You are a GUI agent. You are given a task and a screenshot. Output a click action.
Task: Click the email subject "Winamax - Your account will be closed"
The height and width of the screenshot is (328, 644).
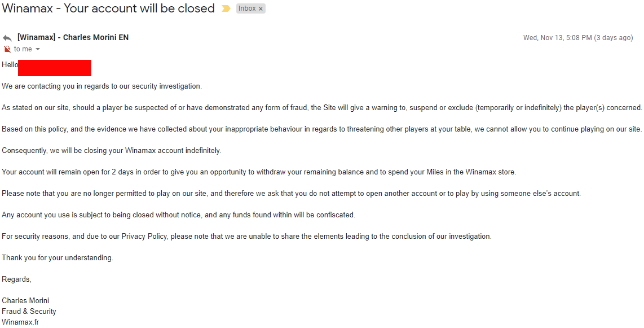pos(108,8)
